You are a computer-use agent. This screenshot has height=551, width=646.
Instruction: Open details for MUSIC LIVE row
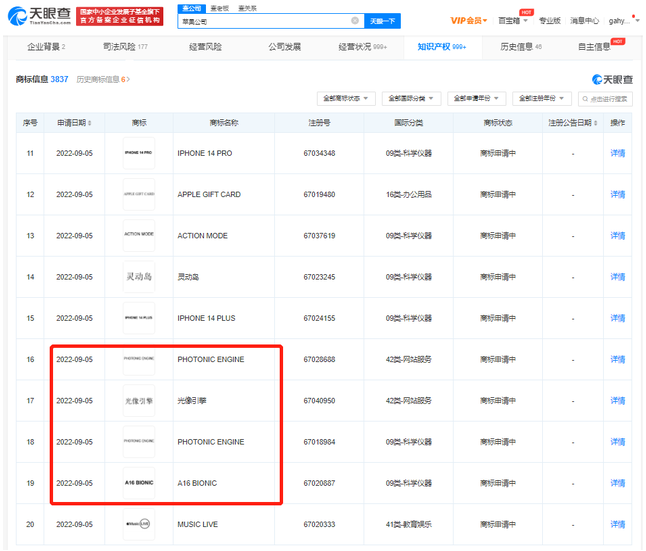(618, 524)
